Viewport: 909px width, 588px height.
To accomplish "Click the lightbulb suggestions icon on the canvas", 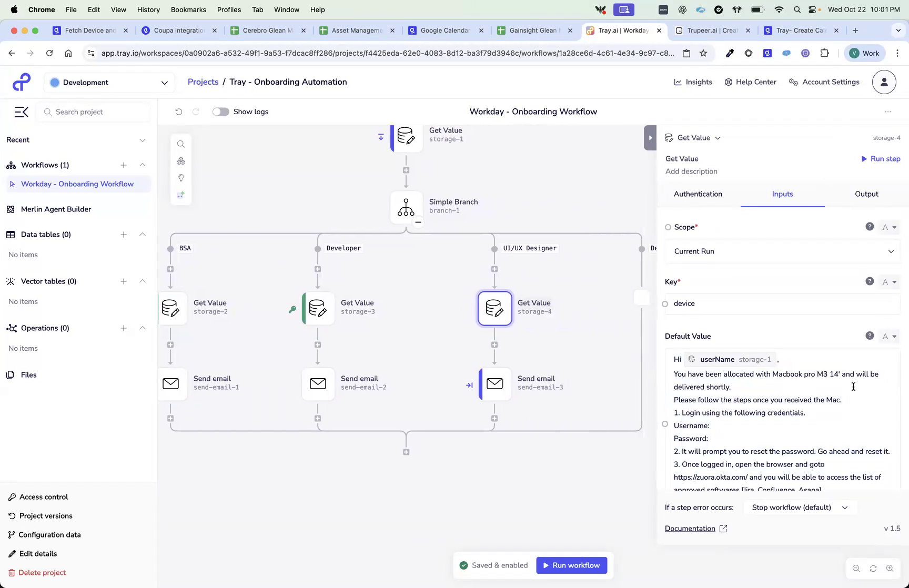I will point(181,178).
